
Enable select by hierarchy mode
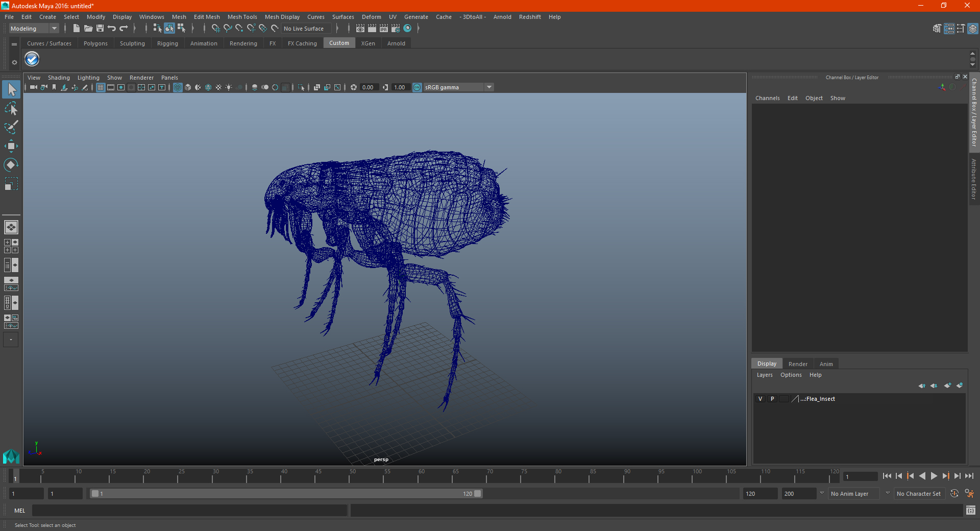pos(157,29)
